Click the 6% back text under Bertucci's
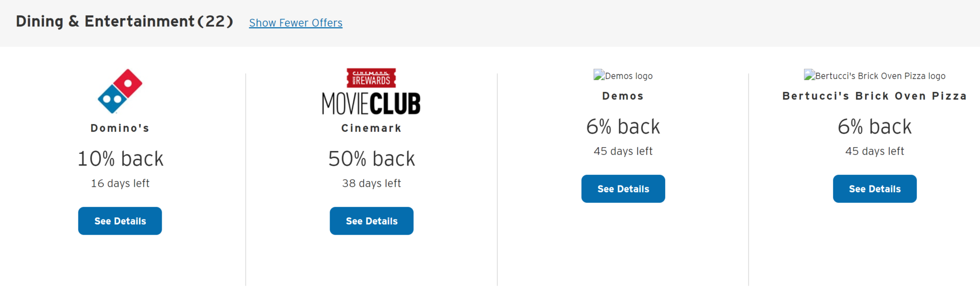The height and width of the screenshot is (287, 980). (x=875, y=126)
